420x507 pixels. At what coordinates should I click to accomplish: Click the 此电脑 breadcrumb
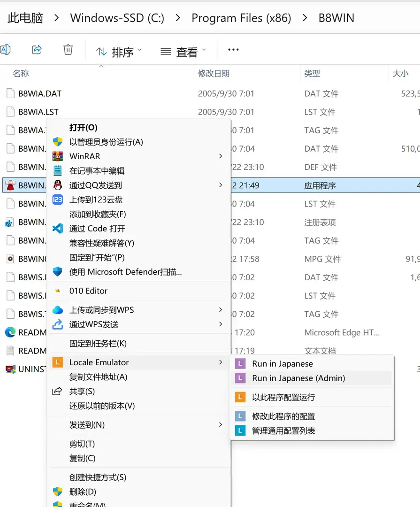(25, 18)
